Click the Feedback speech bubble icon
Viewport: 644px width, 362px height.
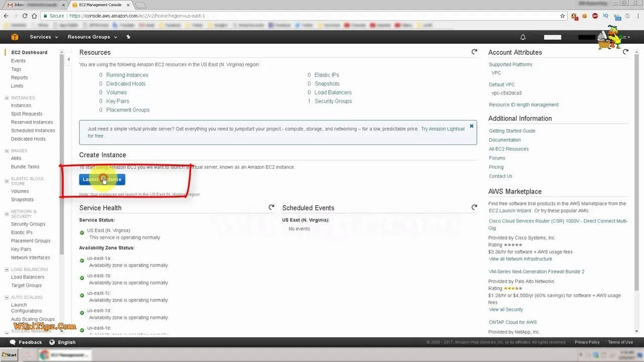point(13,342)
